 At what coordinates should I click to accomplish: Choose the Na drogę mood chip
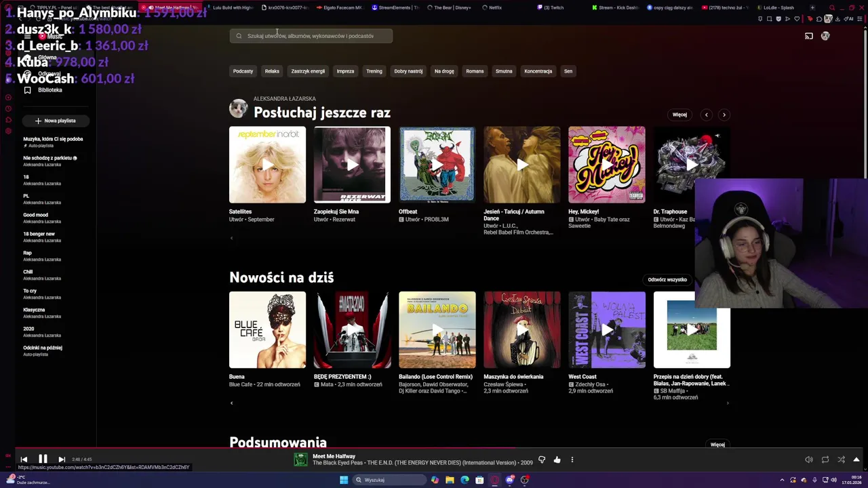pyautogui.click(x=444, y=71)
